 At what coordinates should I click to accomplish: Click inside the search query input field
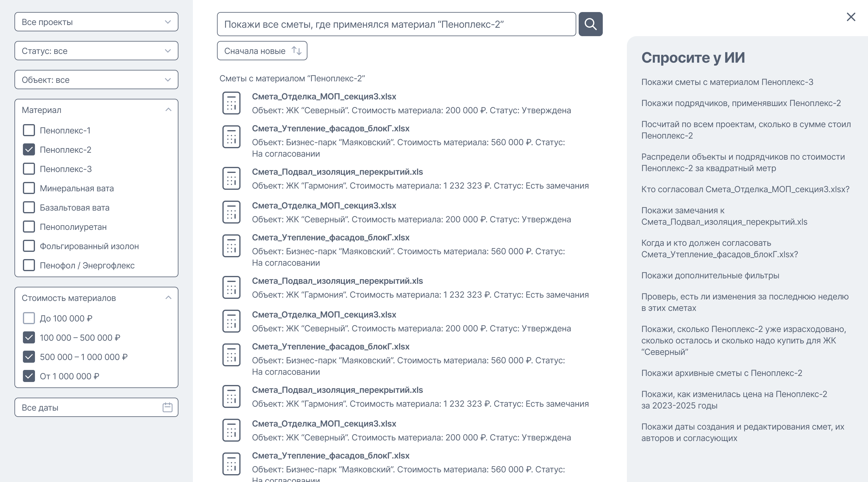[396, 24]
